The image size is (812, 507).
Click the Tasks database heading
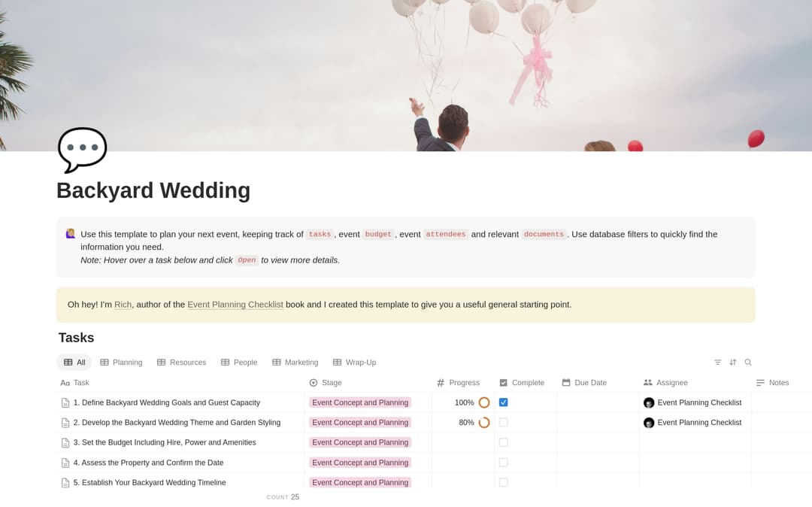(x=76, y=338)
